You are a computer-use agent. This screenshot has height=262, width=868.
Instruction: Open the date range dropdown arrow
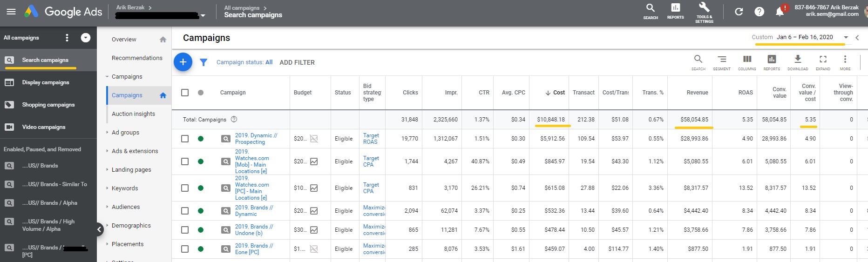[846, 37]
